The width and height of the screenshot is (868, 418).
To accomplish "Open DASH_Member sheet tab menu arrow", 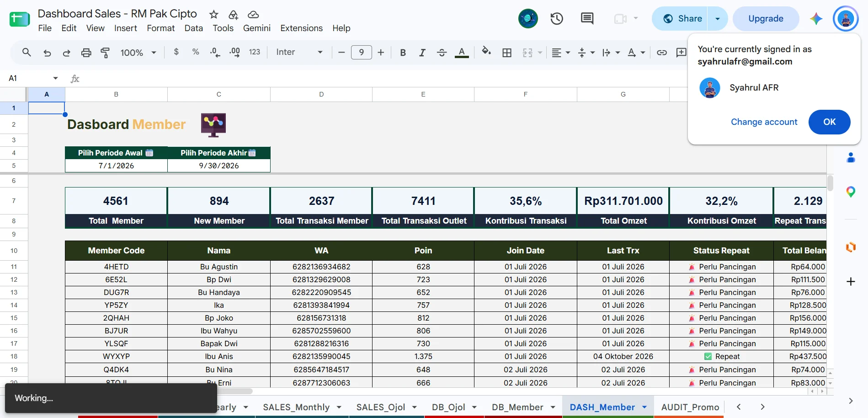I will point(644,407).
